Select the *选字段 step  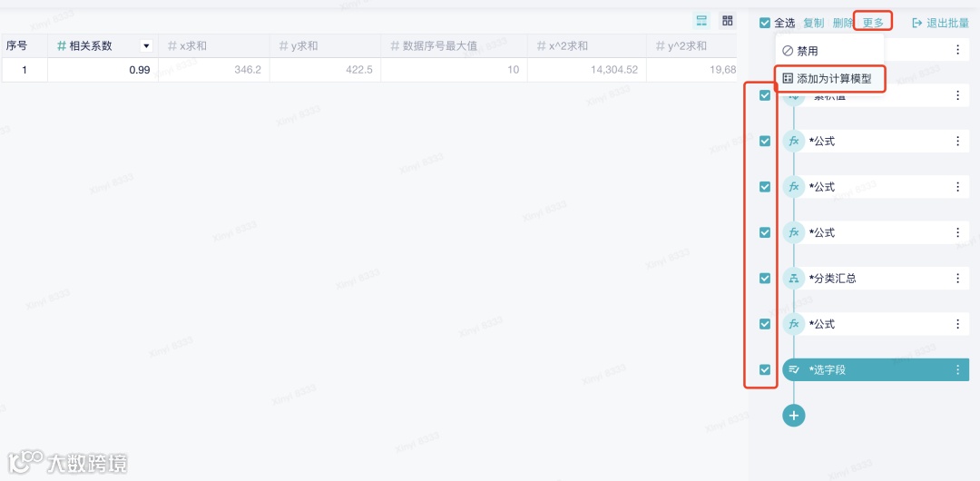pos(875,369)
